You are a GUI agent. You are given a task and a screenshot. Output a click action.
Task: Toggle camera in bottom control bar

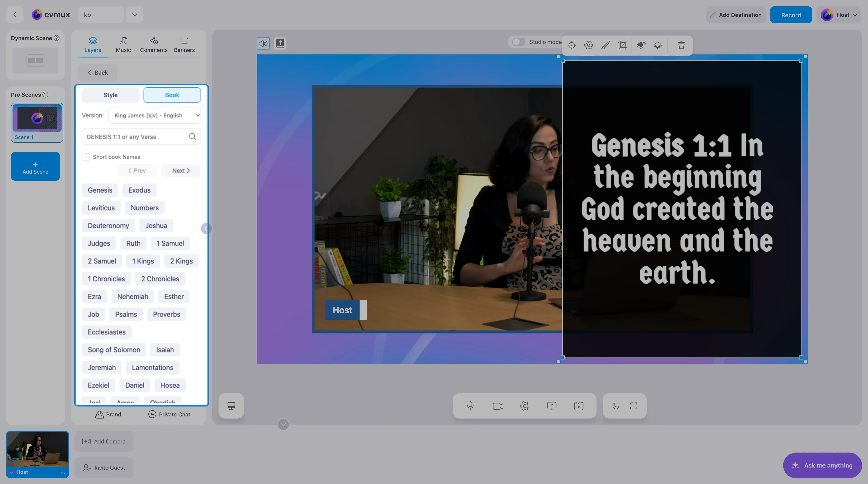[498, 406]
